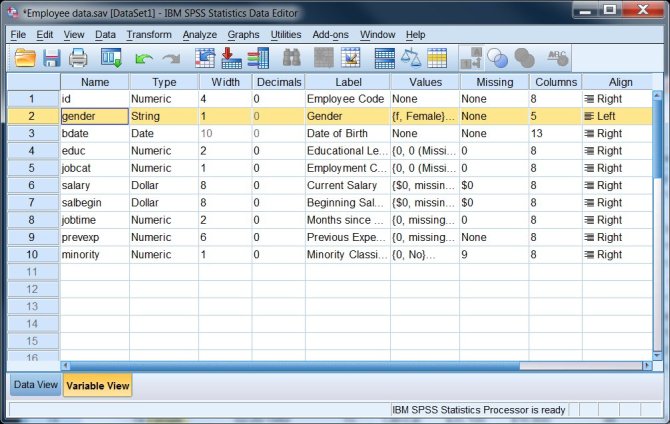Open the Add-ons menu

[330, 35]
